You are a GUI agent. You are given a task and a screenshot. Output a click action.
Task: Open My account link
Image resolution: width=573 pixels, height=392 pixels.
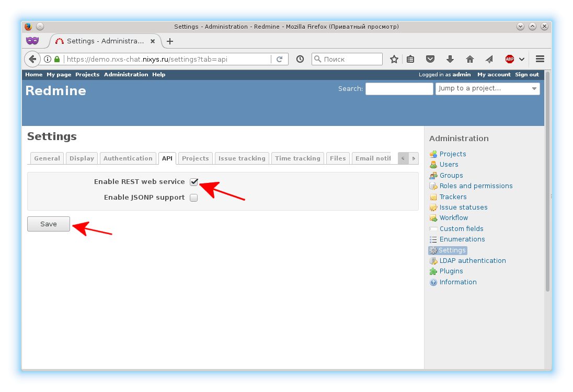tap(494, 75)
